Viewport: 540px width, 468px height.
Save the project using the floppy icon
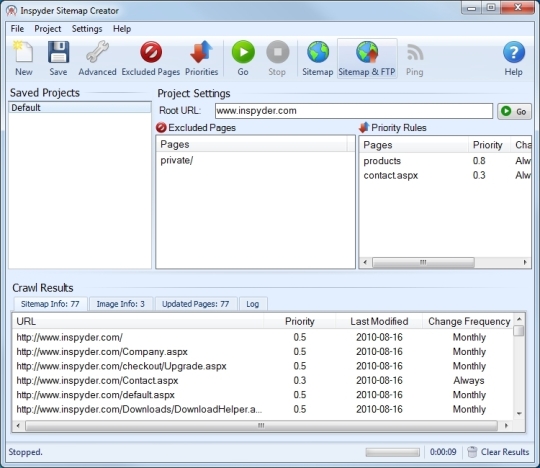click(58, 58)
